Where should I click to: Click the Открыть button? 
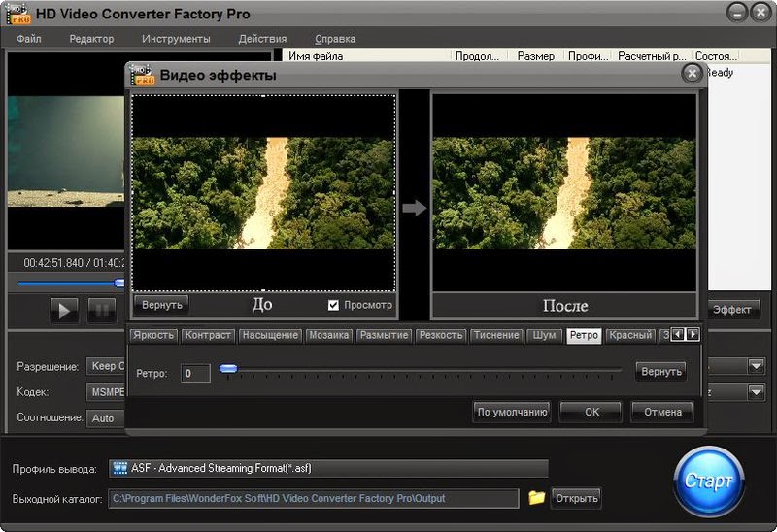[576, 498]
